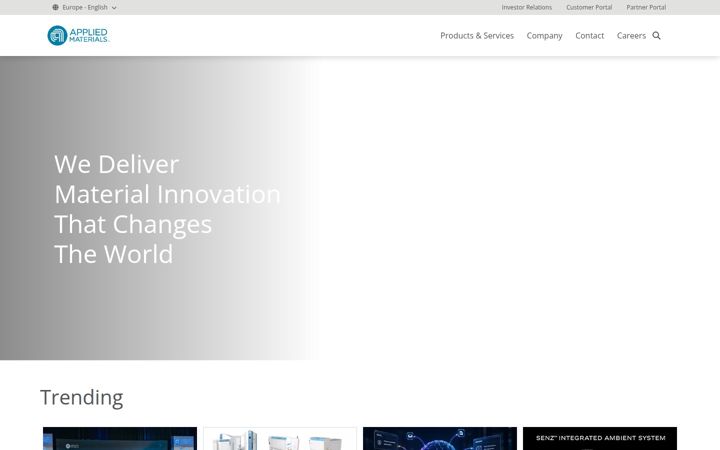
Task: Open the Contact menu item
Action: [x=590, y=36]
